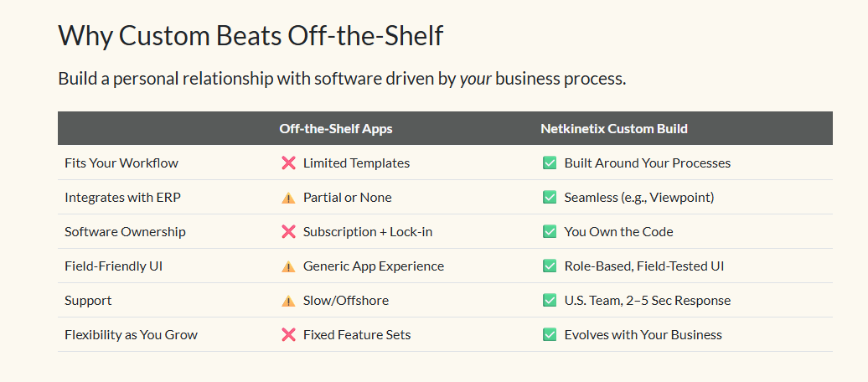
Task: Click the Flexibility as You Grow label
Action: pyautogui.click(x=131, y=335)
